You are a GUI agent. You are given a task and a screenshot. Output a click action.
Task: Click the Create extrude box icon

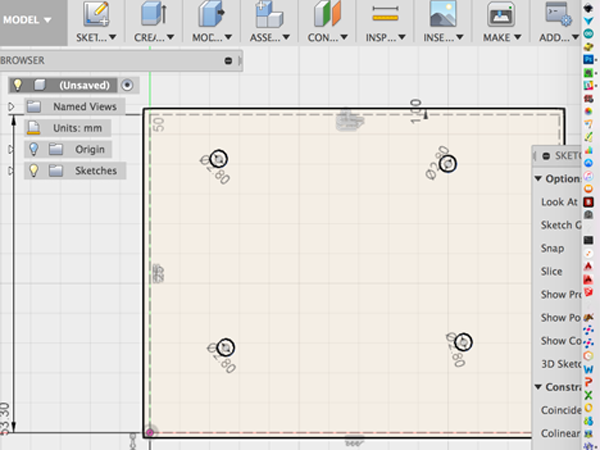pyautogui.click(x=154, y=15)
